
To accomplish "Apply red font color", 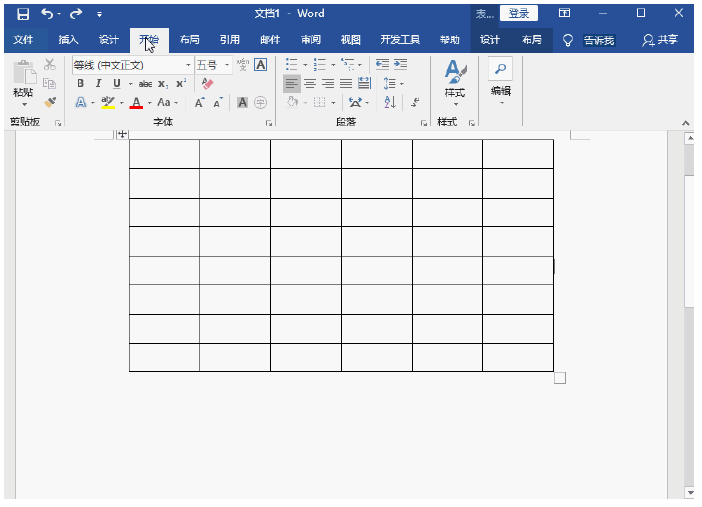I will pos(136,103).
